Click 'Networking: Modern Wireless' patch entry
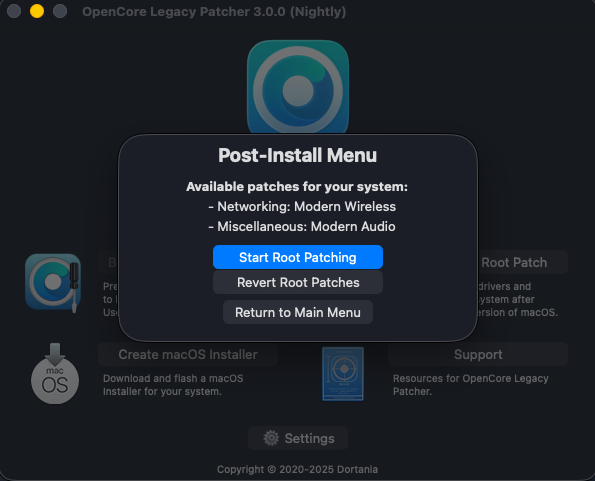This screenshot has height=481, width=595. (x=302, y=206)
